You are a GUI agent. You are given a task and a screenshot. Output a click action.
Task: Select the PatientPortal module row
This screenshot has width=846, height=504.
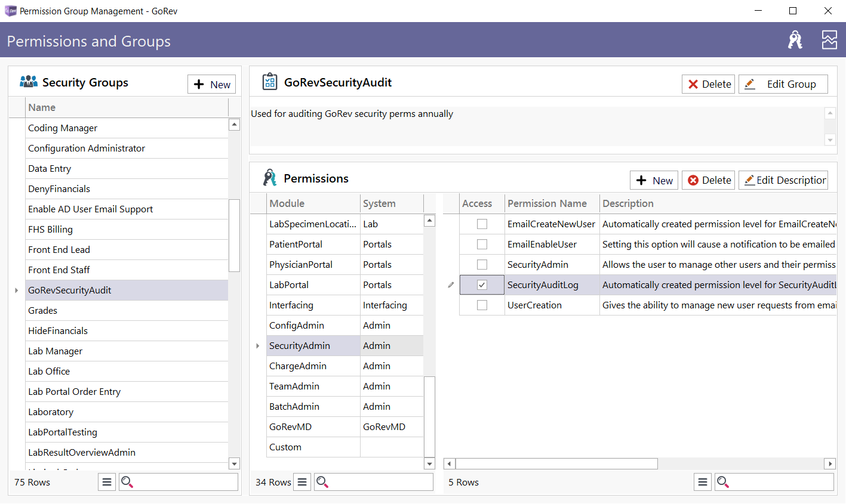(345, 245)
